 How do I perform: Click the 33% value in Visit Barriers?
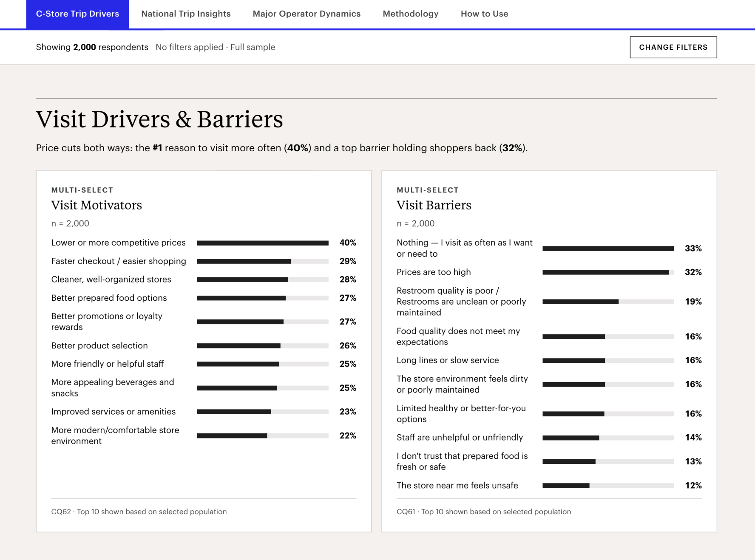693,249
